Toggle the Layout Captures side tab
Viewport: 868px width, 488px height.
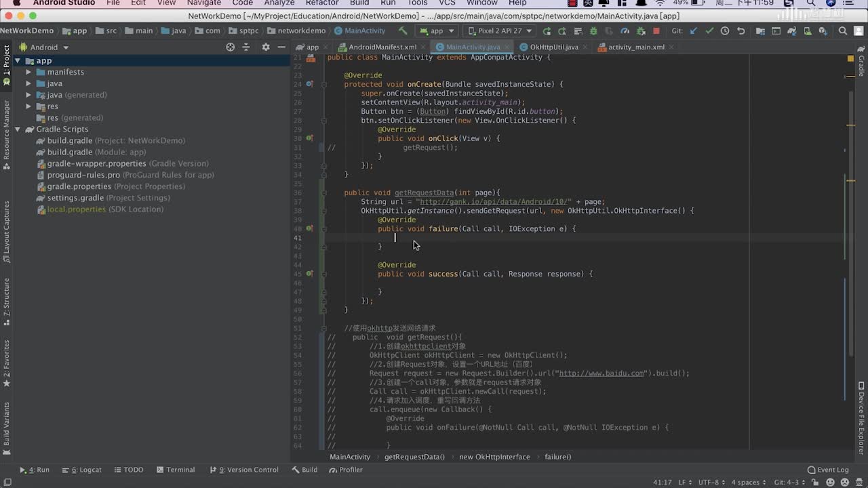7,232
